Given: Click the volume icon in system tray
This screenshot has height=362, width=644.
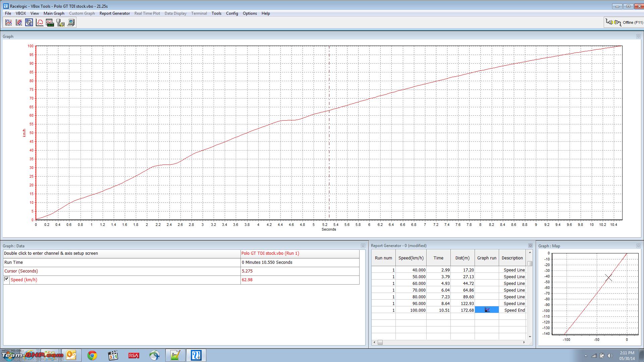Looking at the screenshot, I should 610,356.
